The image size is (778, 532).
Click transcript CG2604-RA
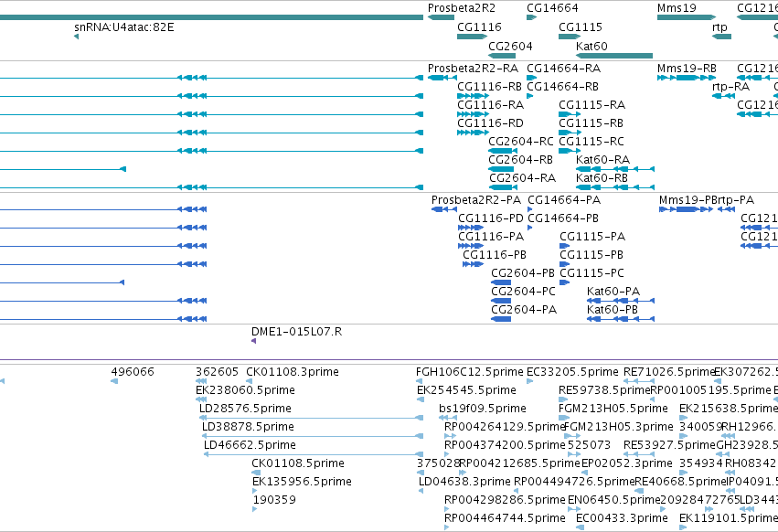point(522,178)
